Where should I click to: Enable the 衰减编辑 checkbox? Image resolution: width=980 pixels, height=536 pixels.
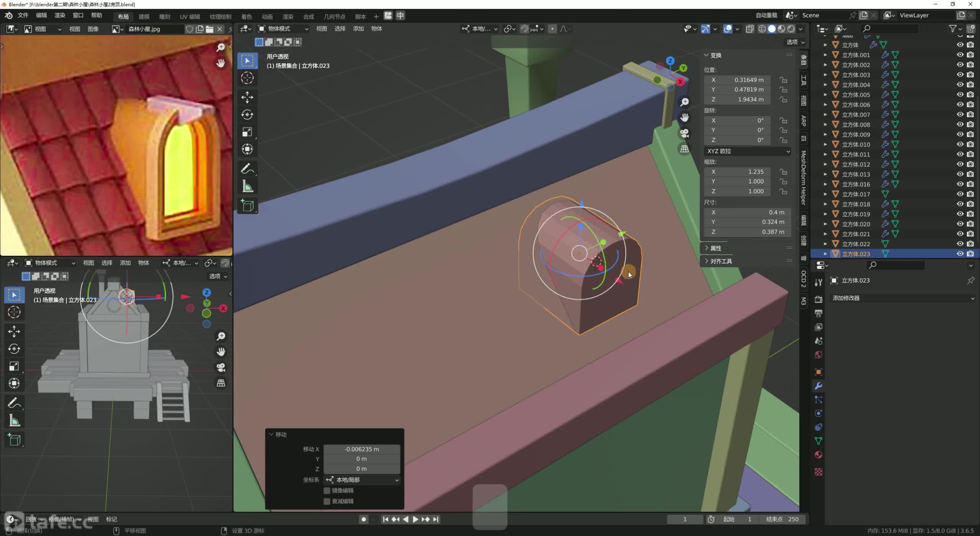click(x=327, y=501)
